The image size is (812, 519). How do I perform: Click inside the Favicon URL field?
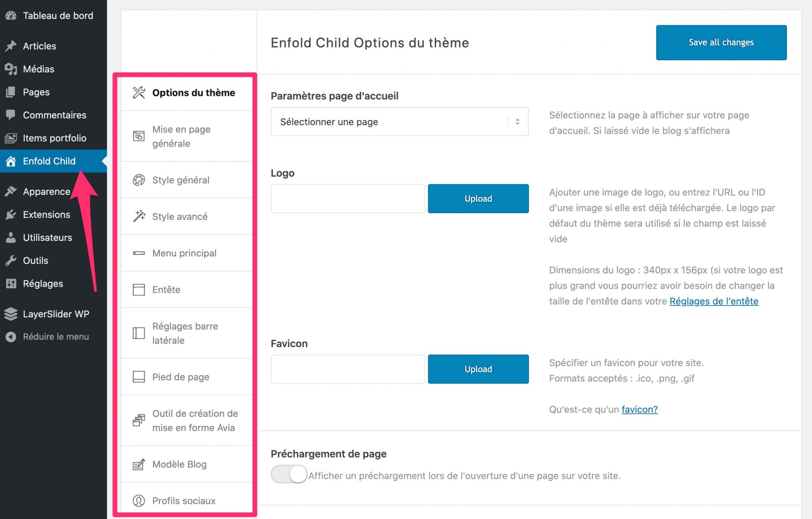(x=348, y=369)
